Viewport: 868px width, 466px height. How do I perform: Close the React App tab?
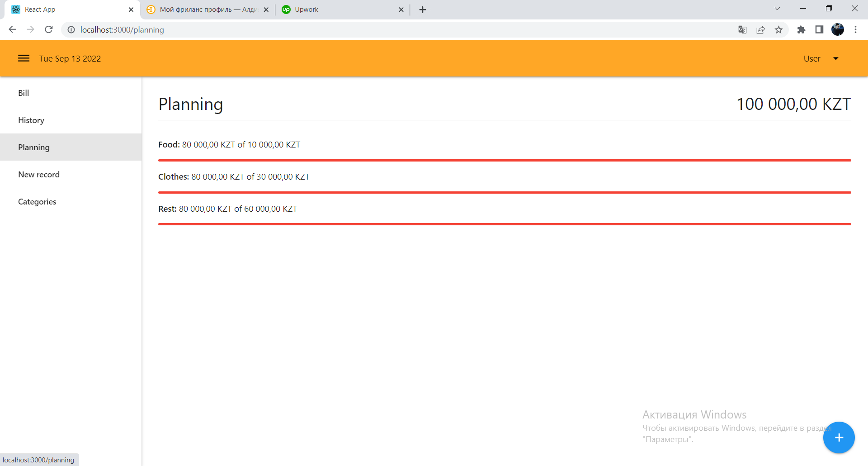click(x=131, y=10)
